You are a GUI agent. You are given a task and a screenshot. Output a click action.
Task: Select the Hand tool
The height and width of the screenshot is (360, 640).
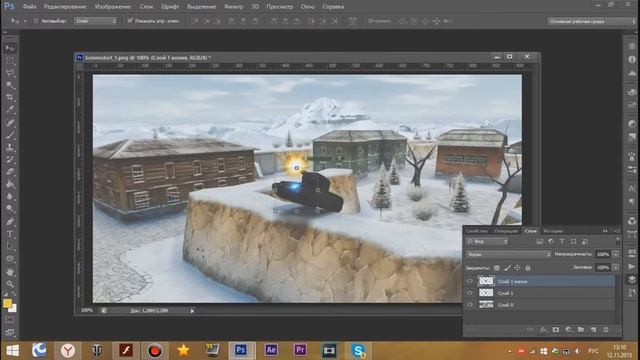coord(10,272)
